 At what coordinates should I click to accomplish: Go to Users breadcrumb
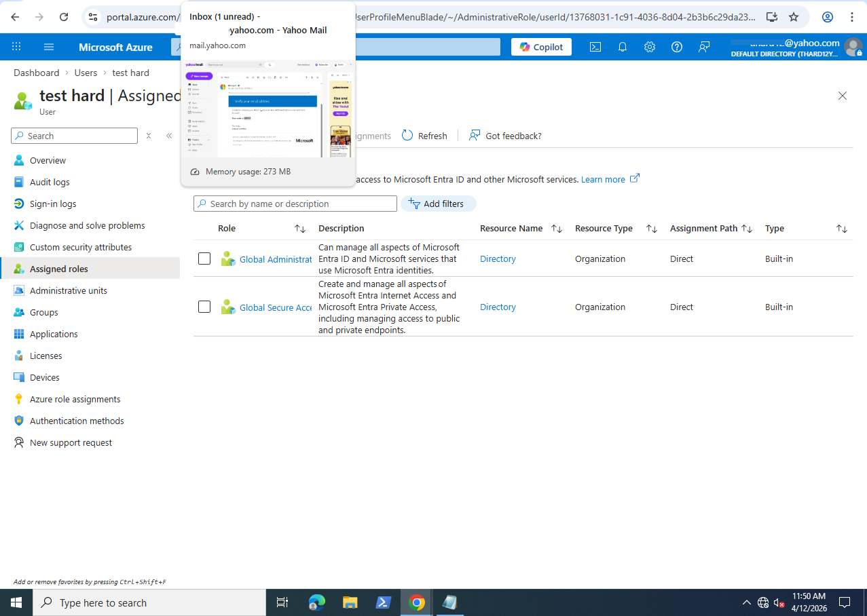pyautogui.click(x=86, y=73)
